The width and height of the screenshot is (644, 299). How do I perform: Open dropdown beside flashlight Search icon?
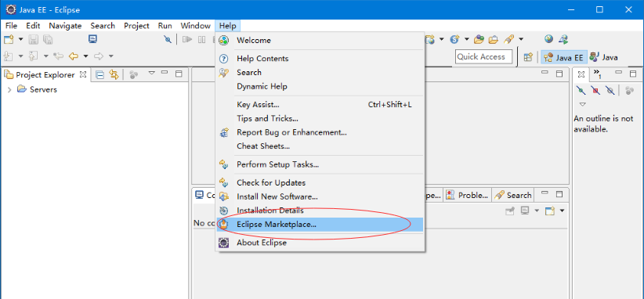pyautogui.click(x=521, y=39)
